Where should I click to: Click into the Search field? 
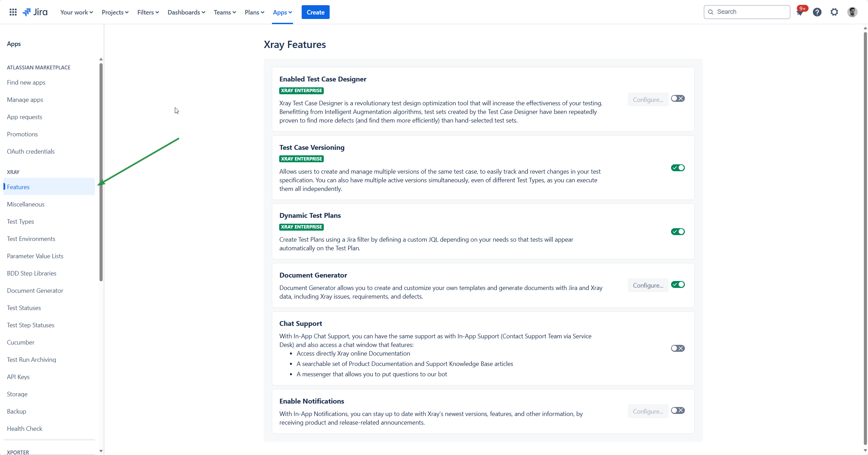tap(747, 12)
